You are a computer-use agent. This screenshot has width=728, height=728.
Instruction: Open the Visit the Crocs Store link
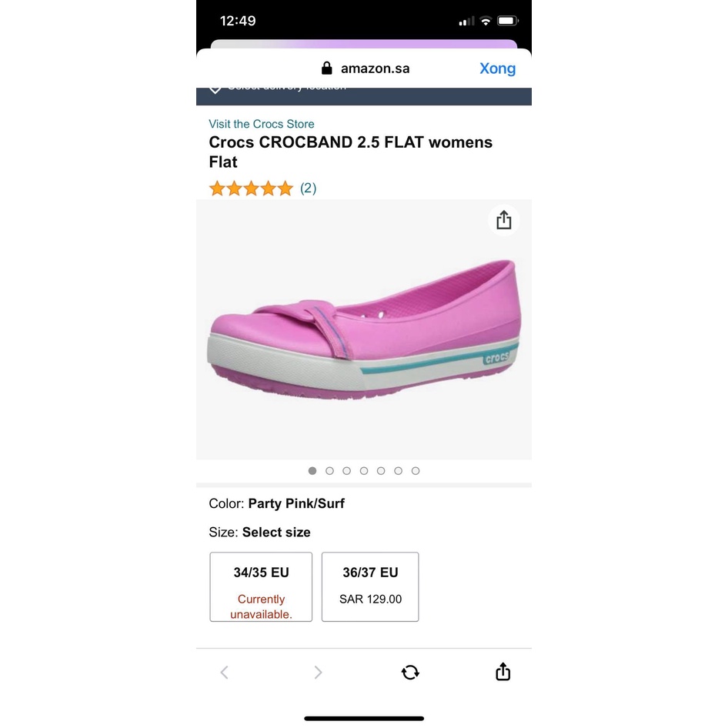tap(262, 124)
